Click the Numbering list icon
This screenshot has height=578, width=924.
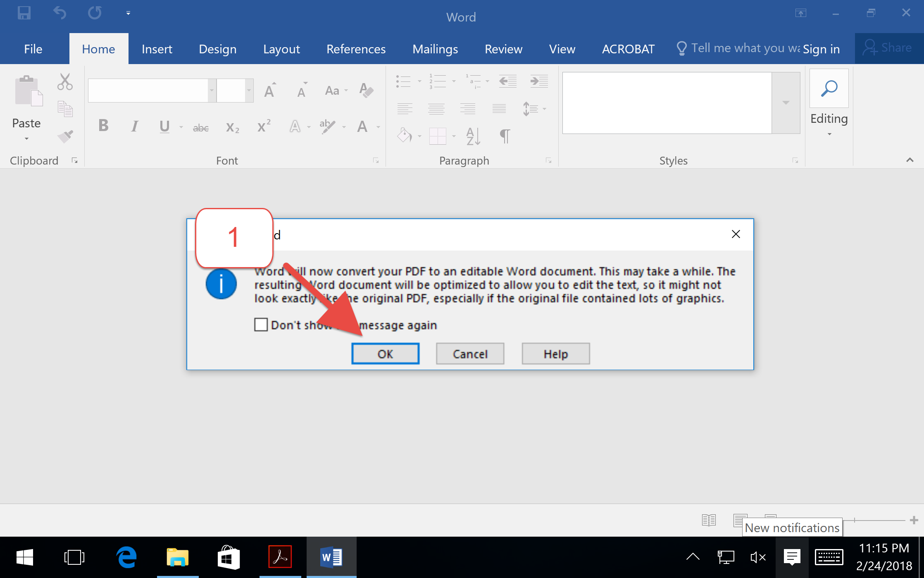tap(438, 81)
